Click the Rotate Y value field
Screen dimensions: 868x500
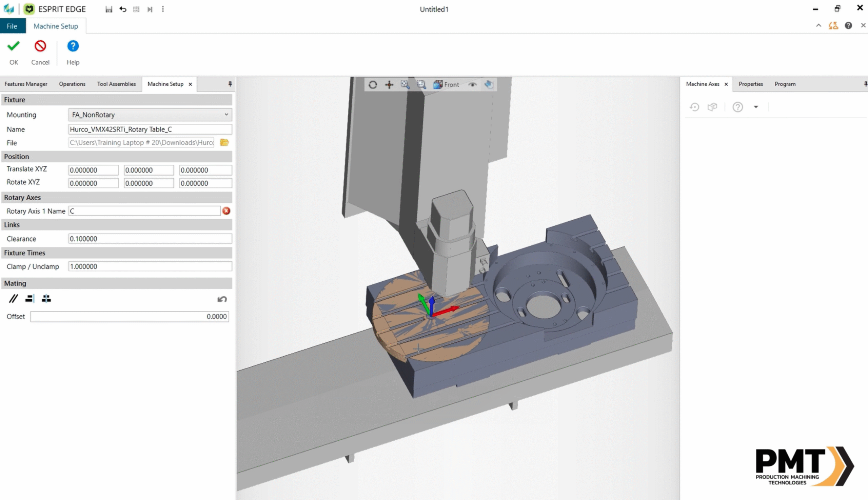pos(149,183)
